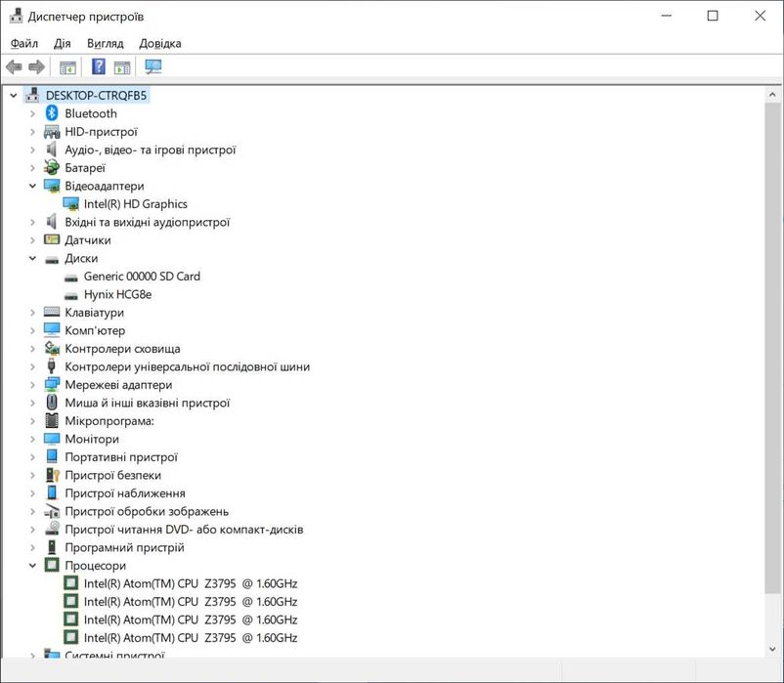784x683 pixels.
Task: Click the HID-пристрої category icon
Action: [52, 131]
